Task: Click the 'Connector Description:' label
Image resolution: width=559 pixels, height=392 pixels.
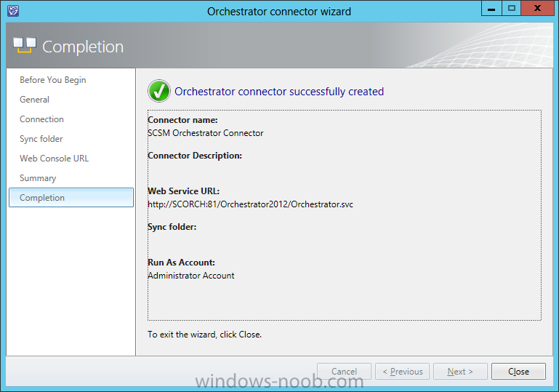Action: point(195,156)
